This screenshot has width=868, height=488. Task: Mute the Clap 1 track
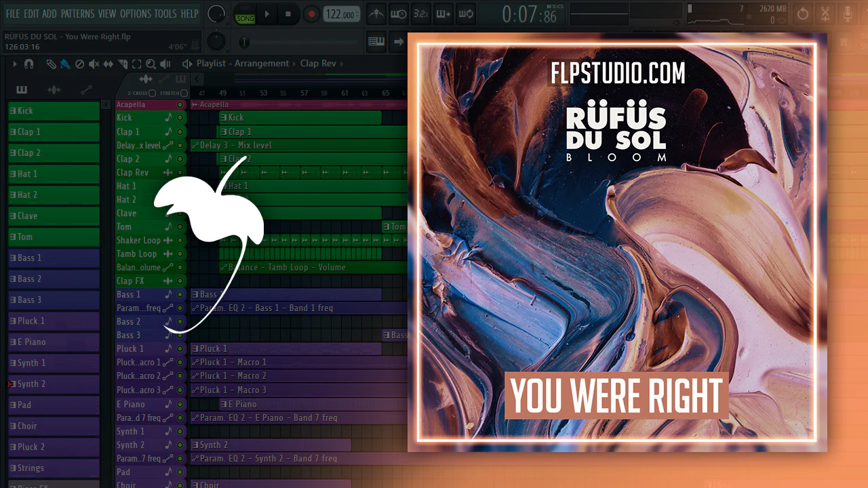[180, 131]
